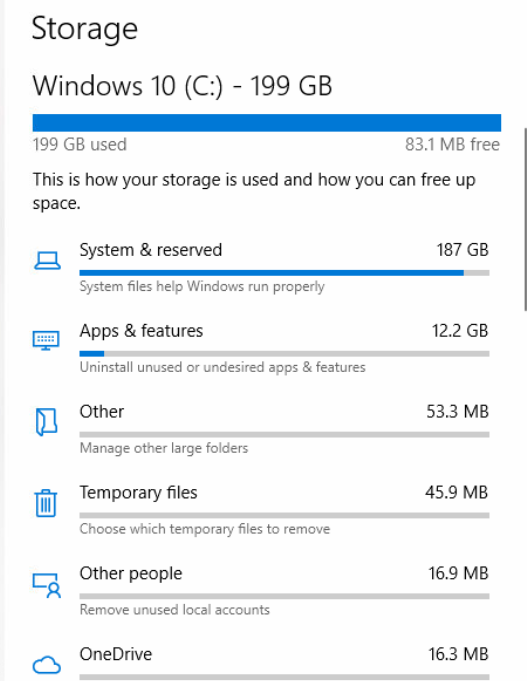The width and height of the screenshot is (527, 681).
Task: Click the vertical scrollbar thumb
Action: pyautogui.click(x=525, y=219)
